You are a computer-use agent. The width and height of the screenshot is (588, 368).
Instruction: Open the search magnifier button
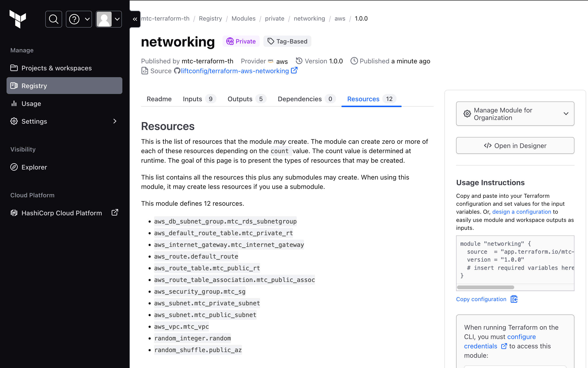[x=53, y=19]
